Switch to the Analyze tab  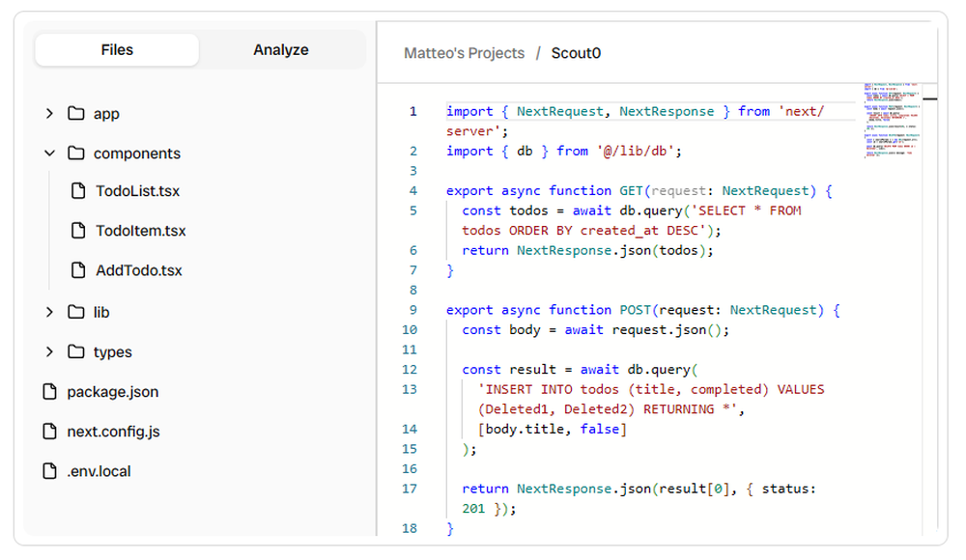point(280,49)
